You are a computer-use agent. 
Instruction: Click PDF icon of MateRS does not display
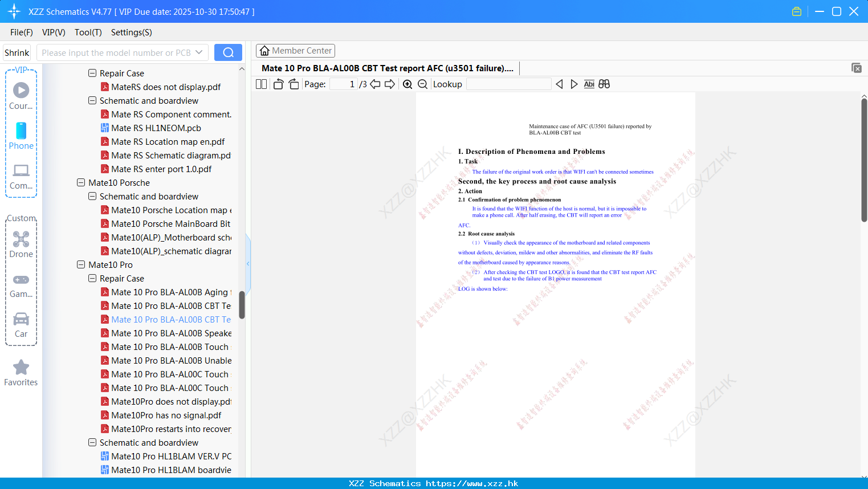pyautogui.click(x=105, y=87)
